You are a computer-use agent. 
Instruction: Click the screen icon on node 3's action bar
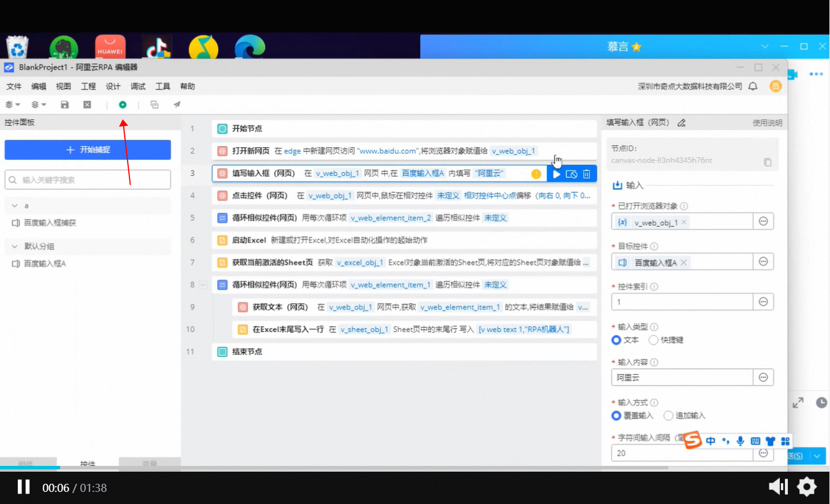(571, 174)
